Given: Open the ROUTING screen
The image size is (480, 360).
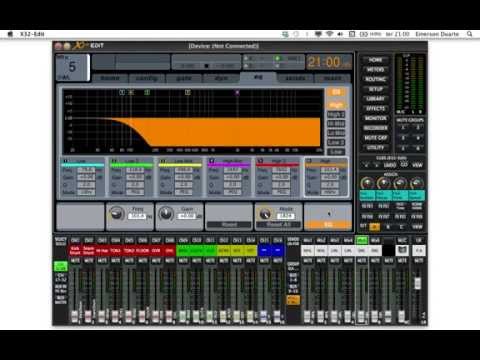Looking at the screenshot, I should point(376,79).
